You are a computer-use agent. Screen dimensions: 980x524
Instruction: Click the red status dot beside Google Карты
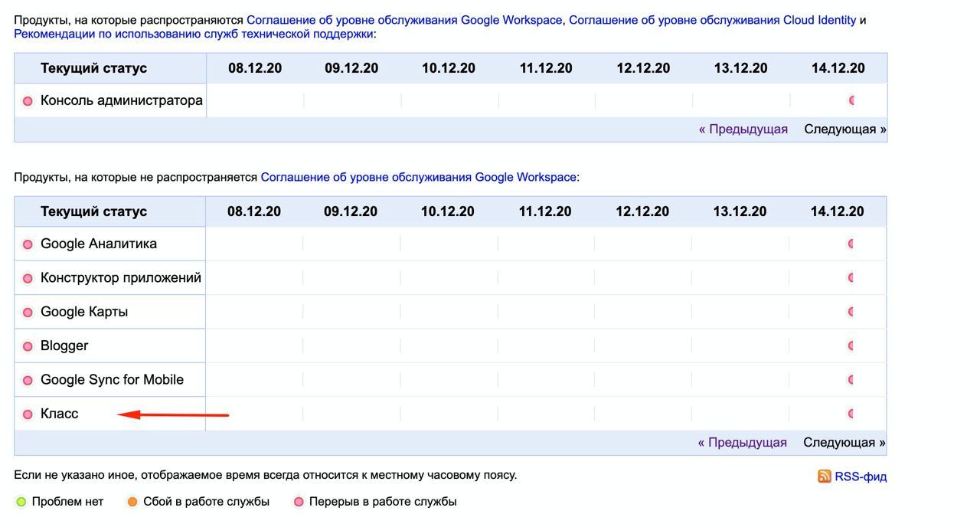(28, 313)
